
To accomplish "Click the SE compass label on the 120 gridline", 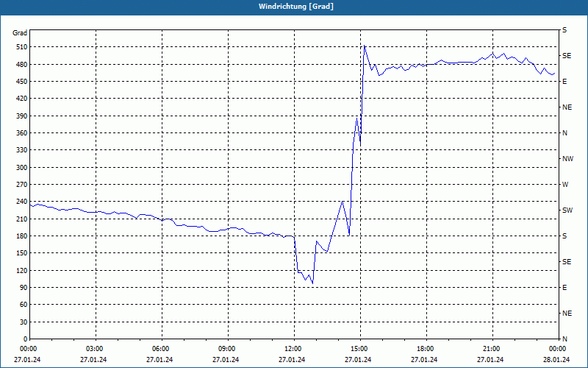I will [x=567, y=262].
